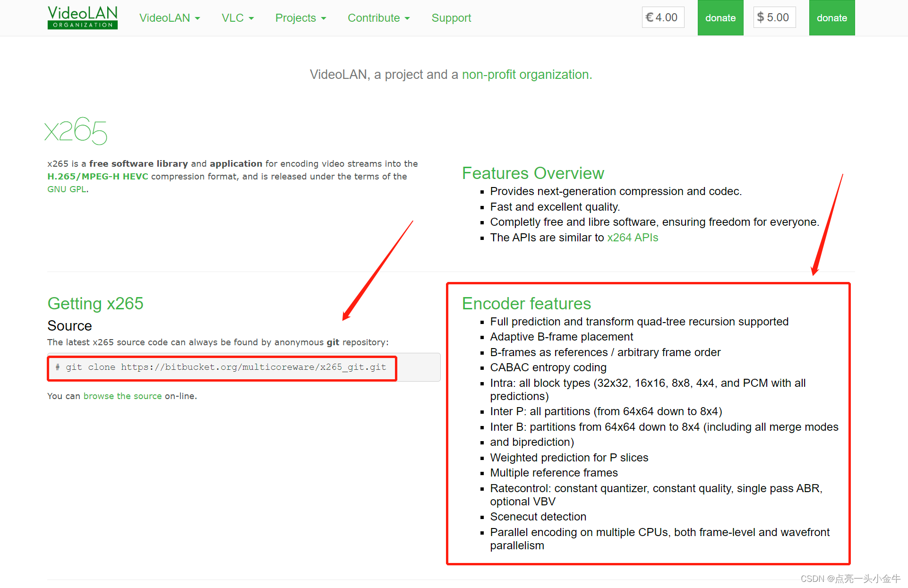
Task: Click the Encoder features heading
Action: 526,304
